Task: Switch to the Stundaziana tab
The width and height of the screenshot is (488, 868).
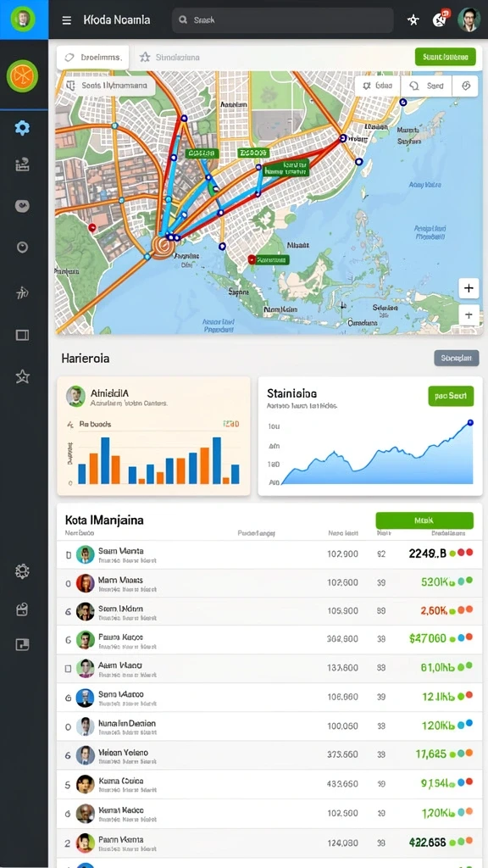Action: pos(169,57)
